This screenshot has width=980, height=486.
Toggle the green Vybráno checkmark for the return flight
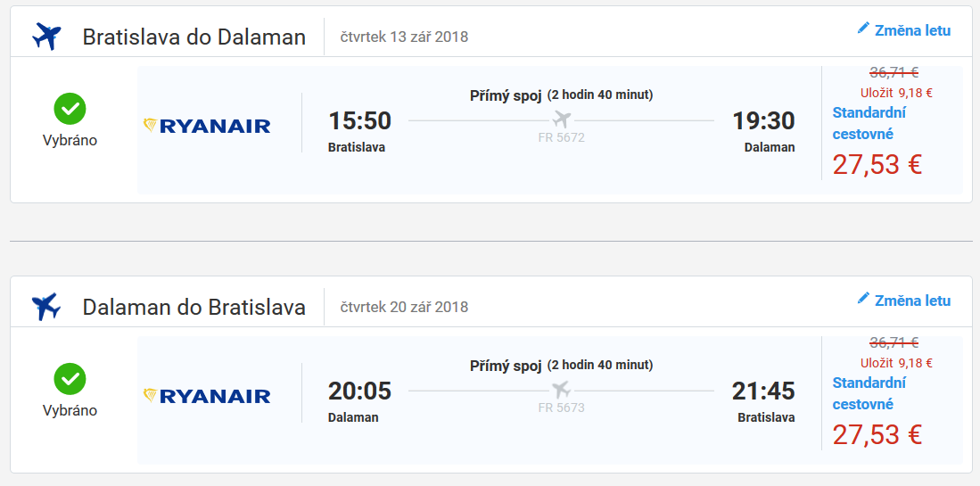(x=70, y=379)
